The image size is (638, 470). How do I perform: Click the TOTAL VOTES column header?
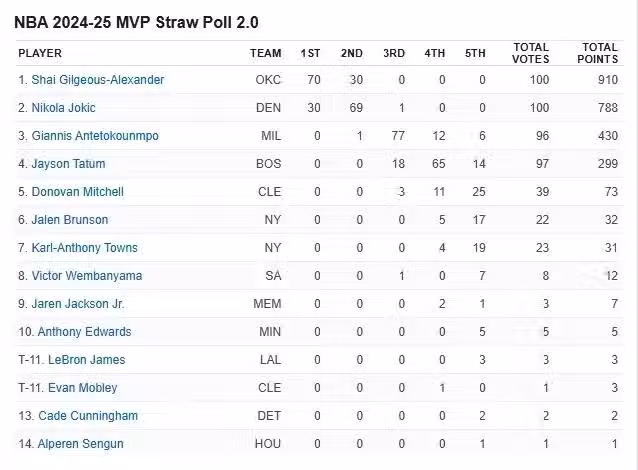pos(531,52)
